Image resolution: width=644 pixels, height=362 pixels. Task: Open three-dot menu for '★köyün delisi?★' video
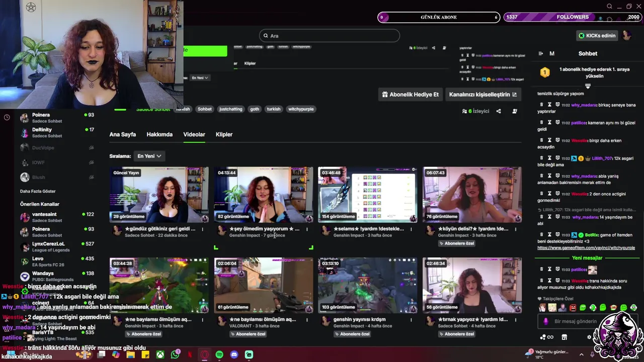coord(515,229)
